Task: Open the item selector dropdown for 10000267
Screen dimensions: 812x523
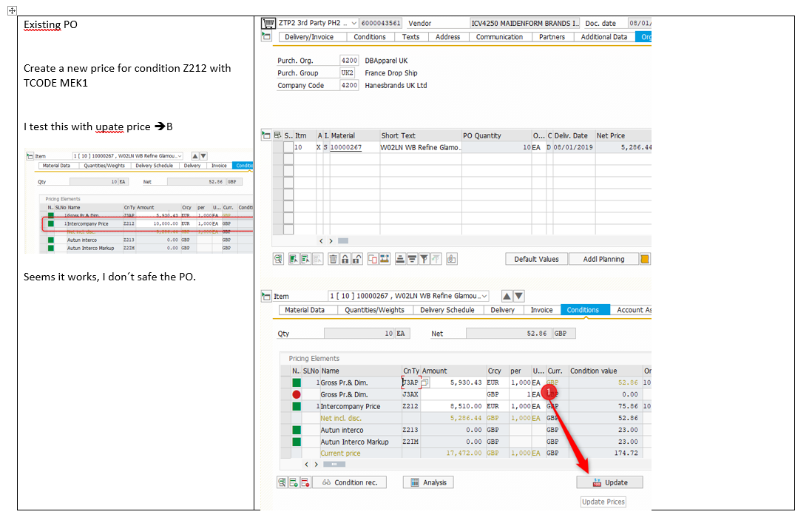Action: coord(484,296)
